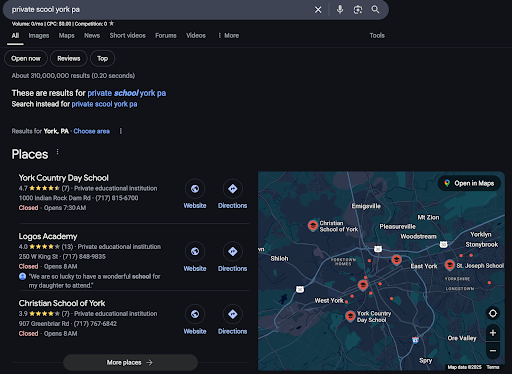Search instead for private scool york pa

(x=104, y=104)
